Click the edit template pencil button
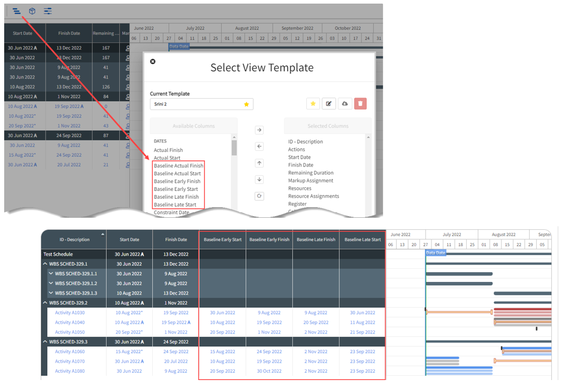Screen dimensions: 562x392 (329, 104)
